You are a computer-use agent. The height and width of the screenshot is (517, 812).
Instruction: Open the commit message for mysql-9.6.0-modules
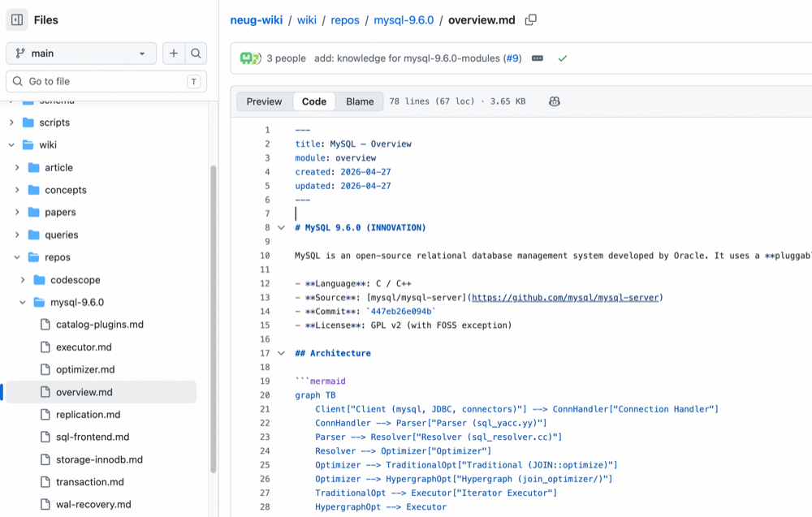(x=407, y=58)
